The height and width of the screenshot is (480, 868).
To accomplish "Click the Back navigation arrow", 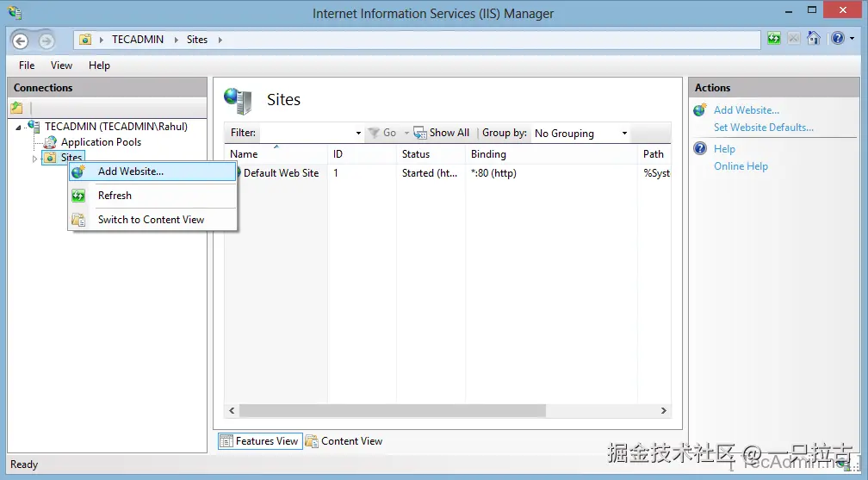I will (21, 41).
